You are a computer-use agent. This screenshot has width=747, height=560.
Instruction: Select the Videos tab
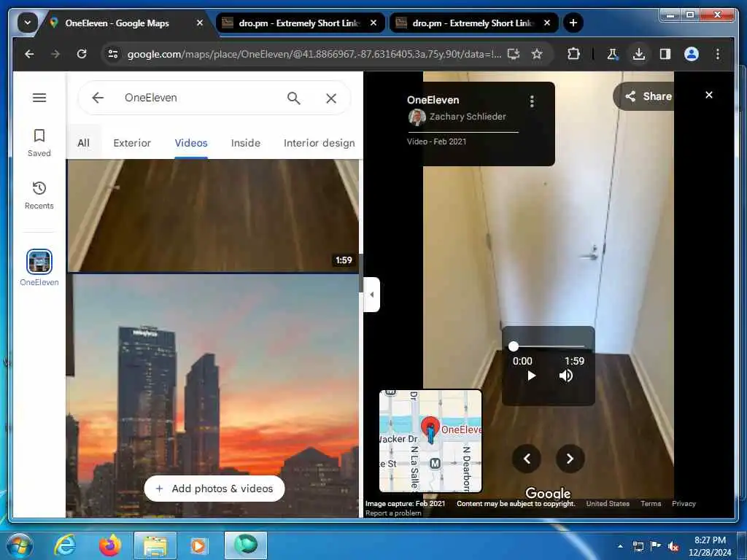pyautogui.click(x=191, y=143)
